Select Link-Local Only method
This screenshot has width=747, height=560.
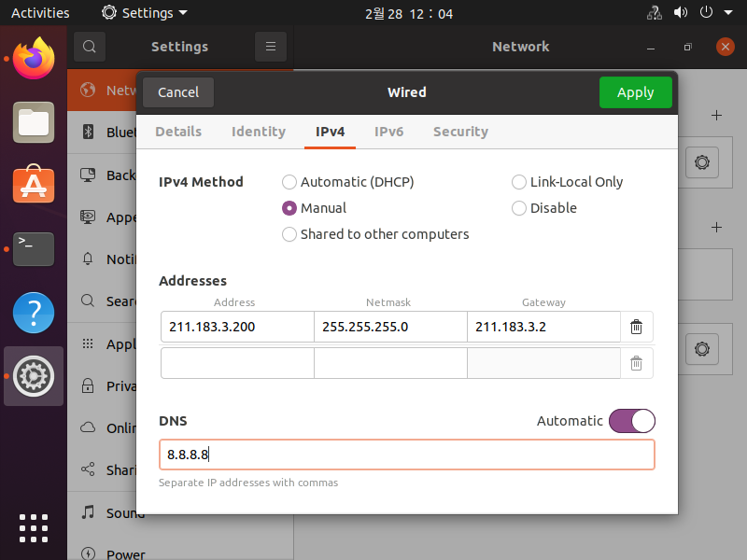coord(567,182)
